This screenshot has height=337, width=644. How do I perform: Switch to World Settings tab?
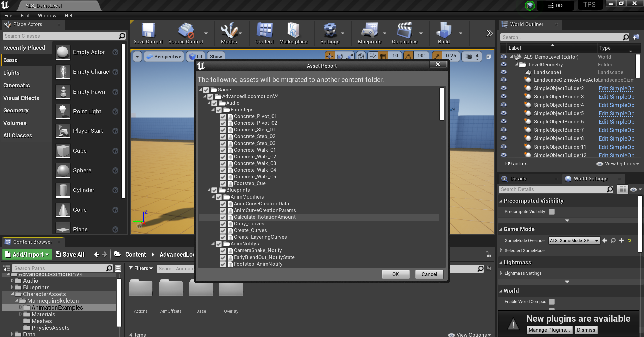tap(590, 179)
